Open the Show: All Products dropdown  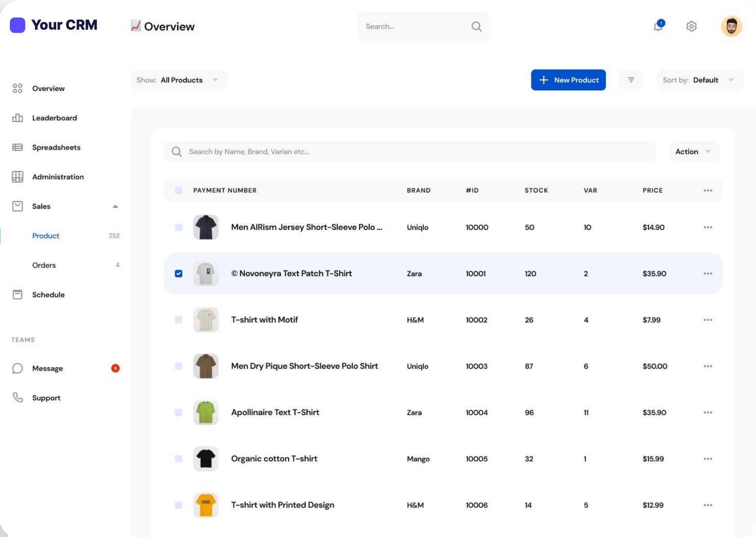(179, 80)
